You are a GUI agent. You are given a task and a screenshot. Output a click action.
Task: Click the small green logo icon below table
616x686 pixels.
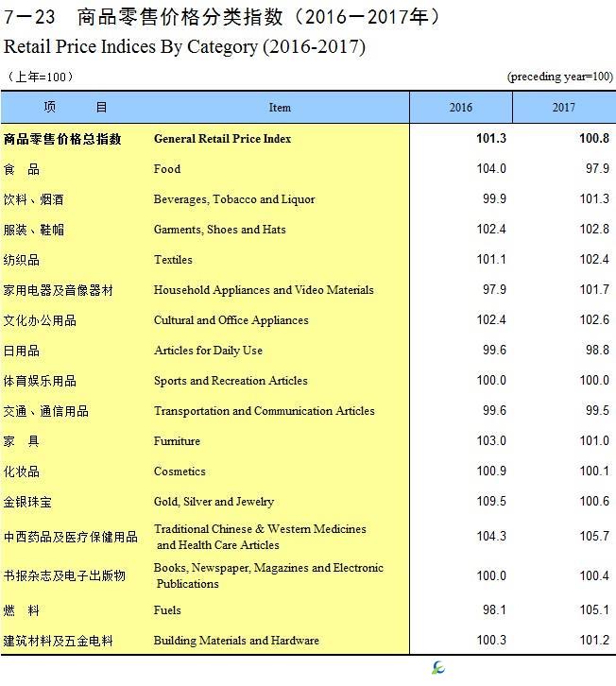coord(438,668)
